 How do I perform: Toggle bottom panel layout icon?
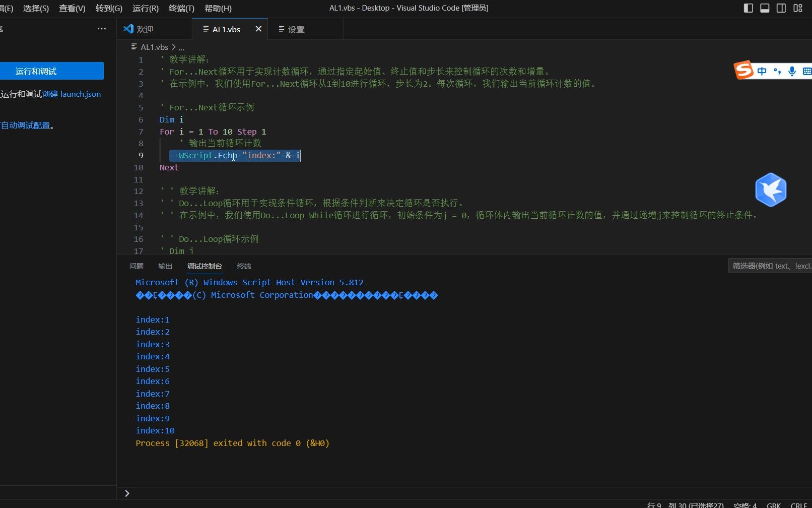tap(765, 8)
